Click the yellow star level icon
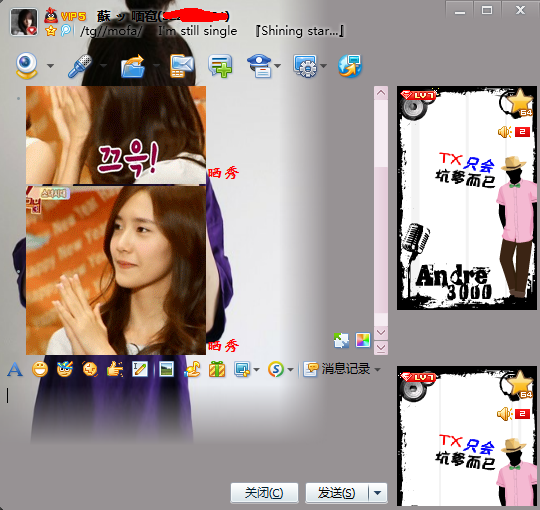 [x=51, y=31]
